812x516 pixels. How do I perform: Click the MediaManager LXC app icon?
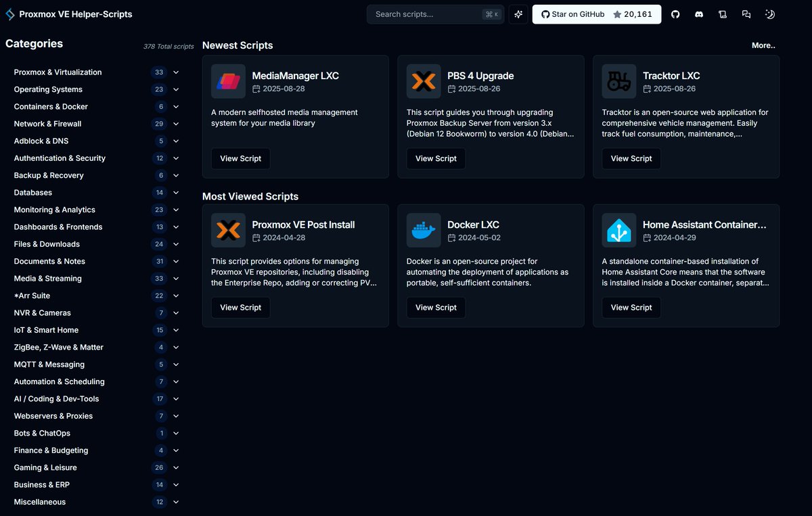click(228, 82)
